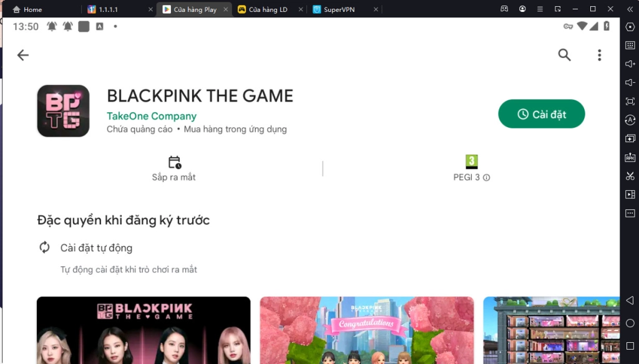This screenshot has width=639, height=364.
Task: Toggle fullscreen from sidebar icon
Action: [630, 102]
